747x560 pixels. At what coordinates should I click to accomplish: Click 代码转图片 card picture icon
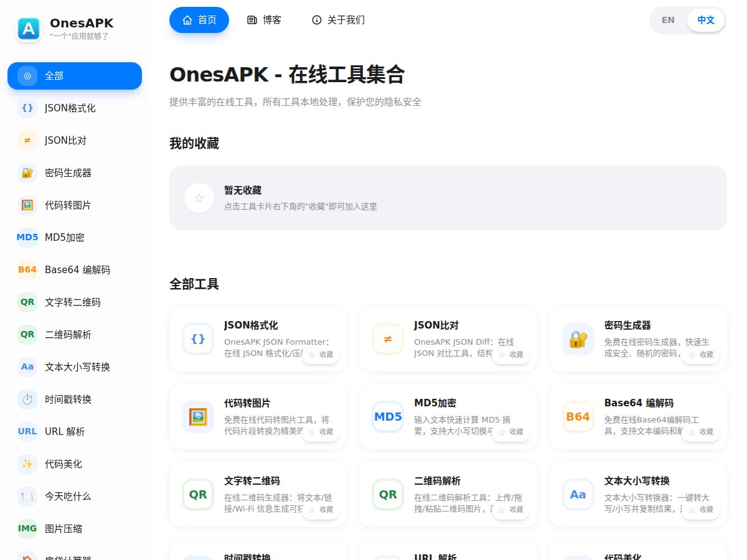pos(198,417)
